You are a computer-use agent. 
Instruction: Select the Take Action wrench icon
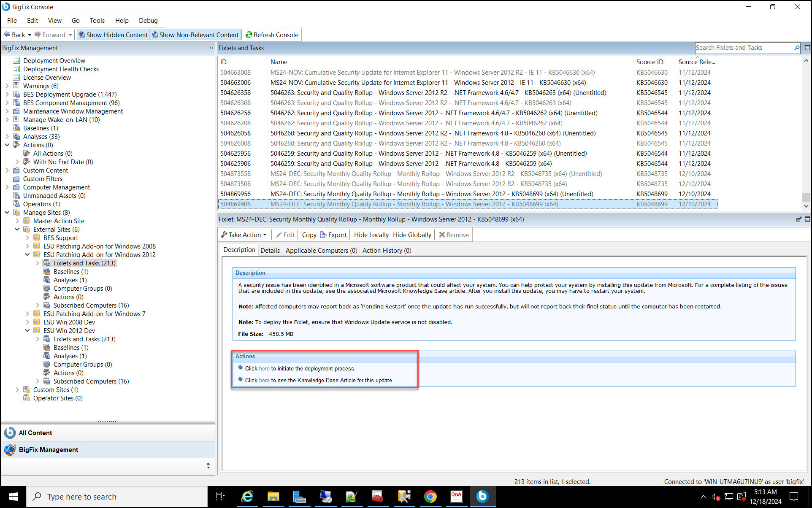coord(224,235)
